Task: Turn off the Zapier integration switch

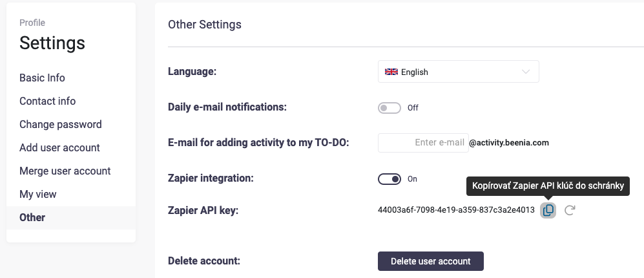Action: 390,179
